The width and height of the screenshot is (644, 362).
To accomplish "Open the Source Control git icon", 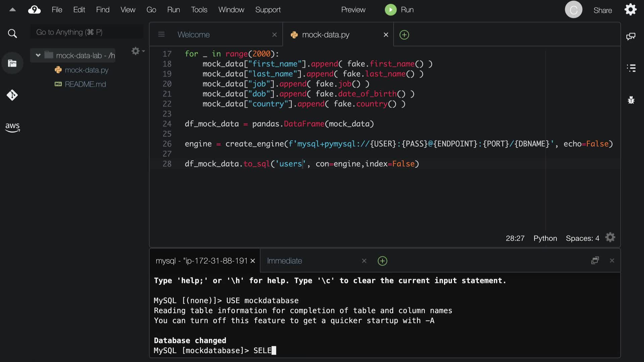I will (12, 95).
